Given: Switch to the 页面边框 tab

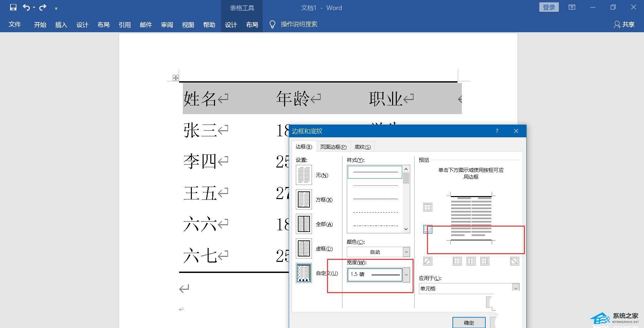Looking at the screenshot, I should (333, 147).
